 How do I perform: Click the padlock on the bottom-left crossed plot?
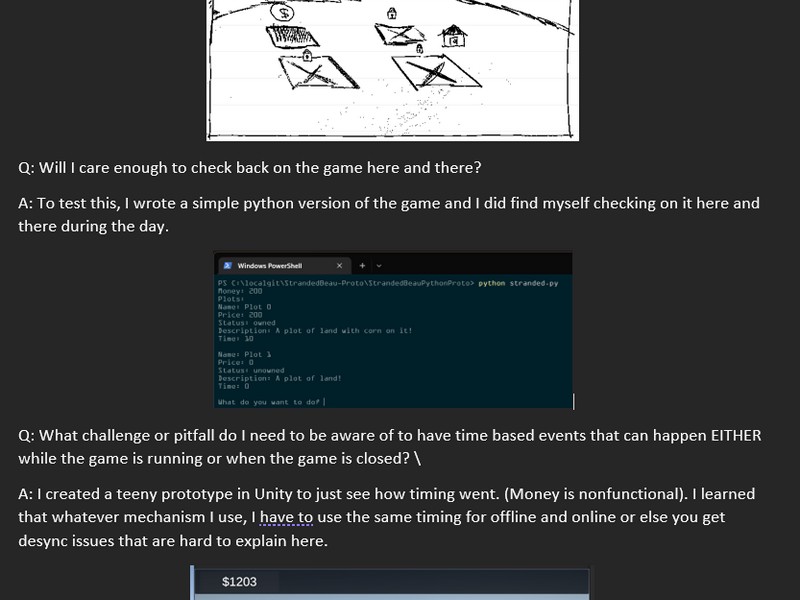tap(307, 55)
